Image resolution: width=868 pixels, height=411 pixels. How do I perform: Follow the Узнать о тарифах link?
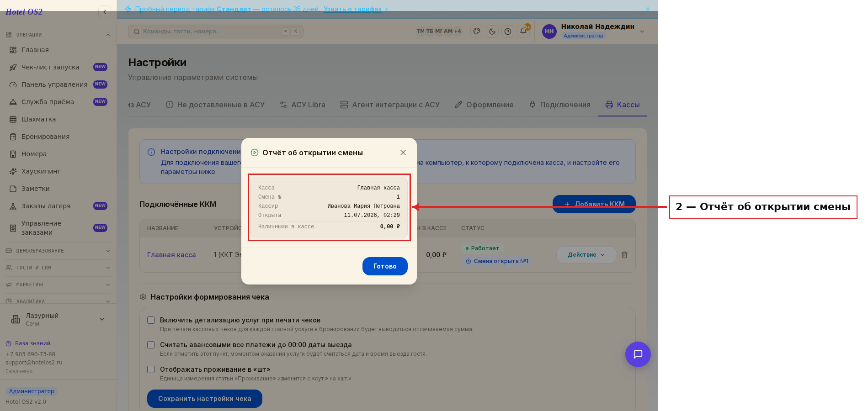[353, 9]
